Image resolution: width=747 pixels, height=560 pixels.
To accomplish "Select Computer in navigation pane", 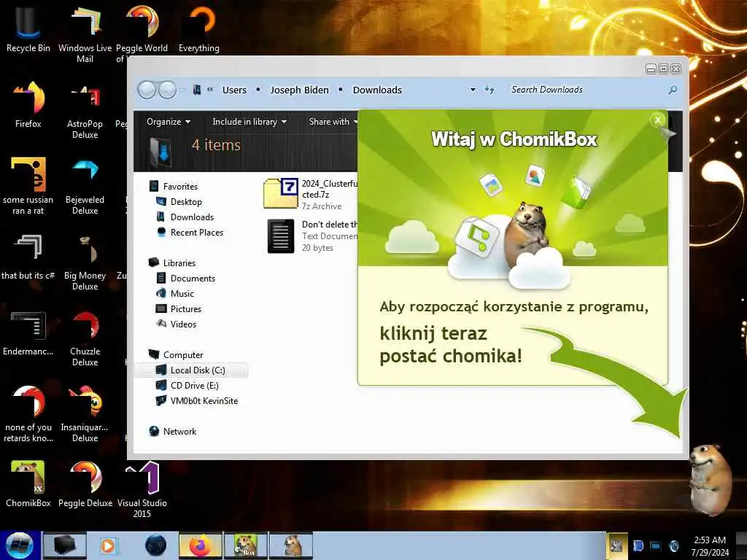I will [x=176, y=355].
